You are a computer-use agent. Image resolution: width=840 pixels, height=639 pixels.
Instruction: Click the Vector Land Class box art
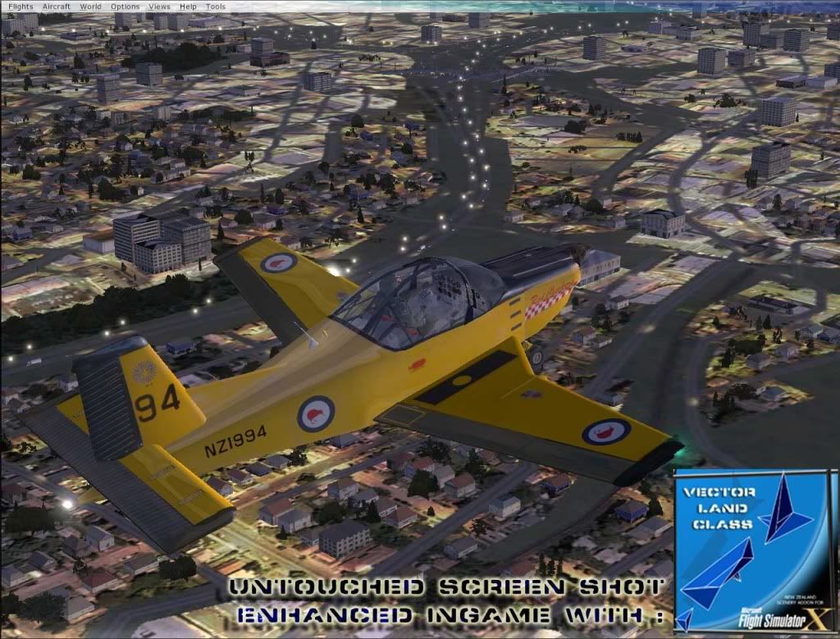[x=753, y=551]
